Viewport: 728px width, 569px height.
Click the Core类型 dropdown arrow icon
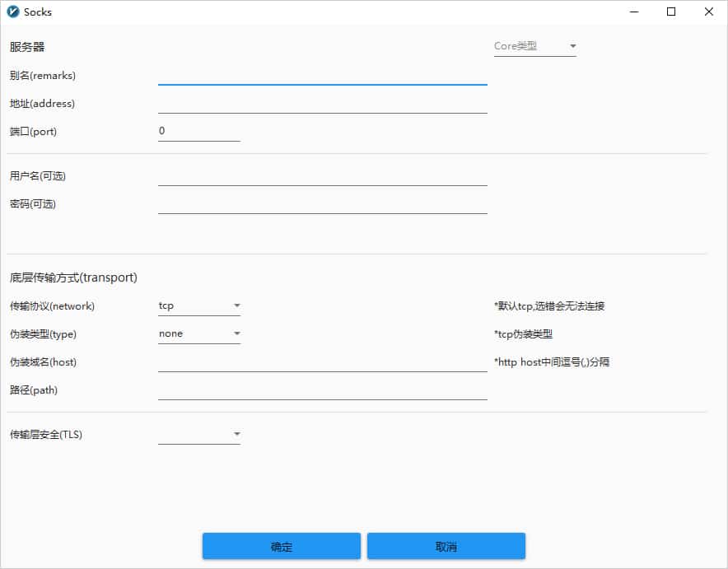572,46
